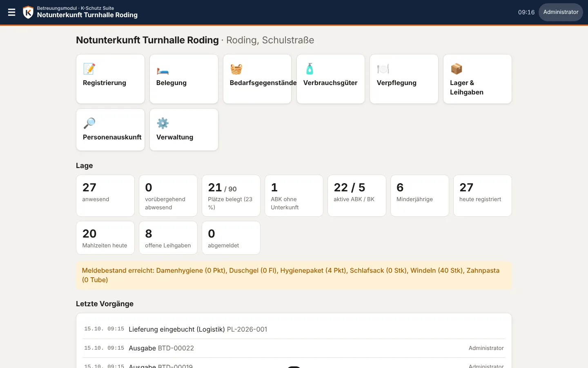Click the Verbrauchsgüter soap bottle icon
Viewport: 588px width, 368px height.
pos(310,69)
